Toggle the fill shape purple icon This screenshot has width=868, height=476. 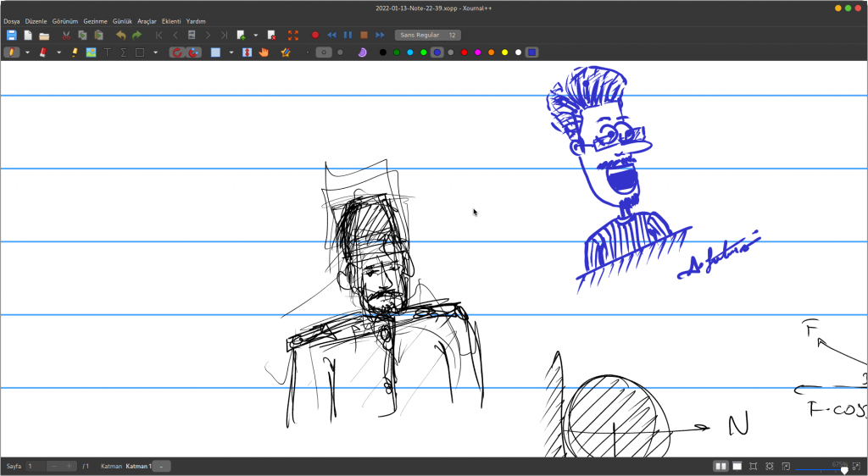pyautogui.click(x=362, y=53)
